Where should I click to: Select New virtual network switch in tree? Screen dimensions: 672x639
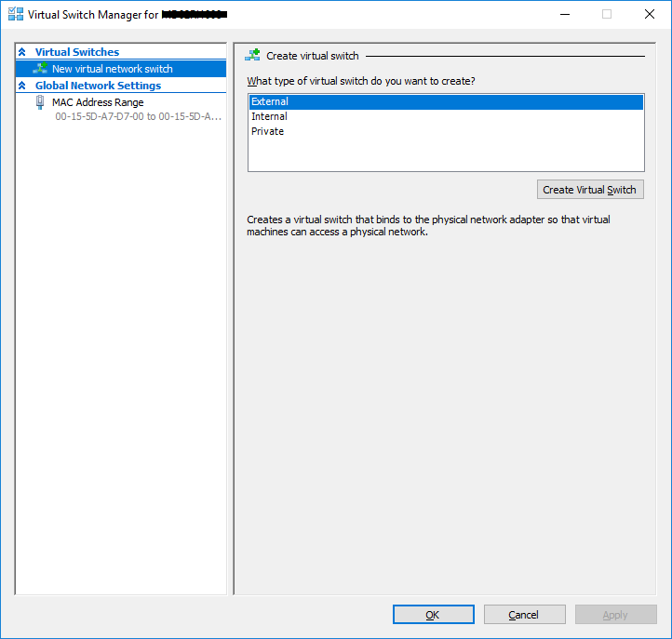coord(112,69)
